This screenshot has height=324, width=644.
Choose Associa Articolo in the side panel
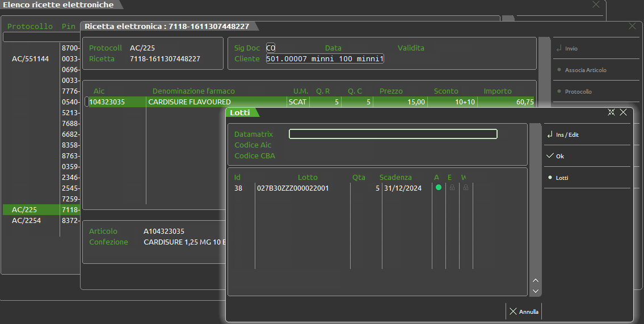(x=586, y=70)
